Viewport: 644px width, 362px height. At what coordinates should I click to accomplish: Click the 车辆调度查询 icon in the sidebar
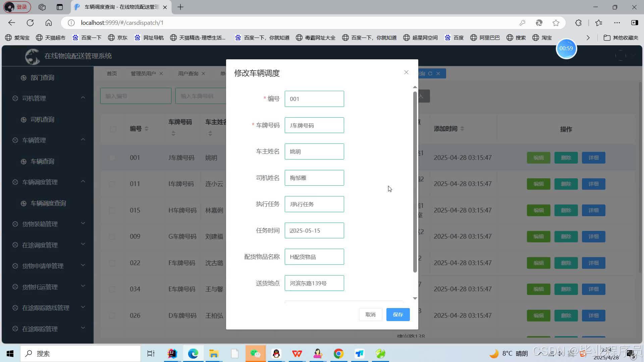tap(23, 203)
